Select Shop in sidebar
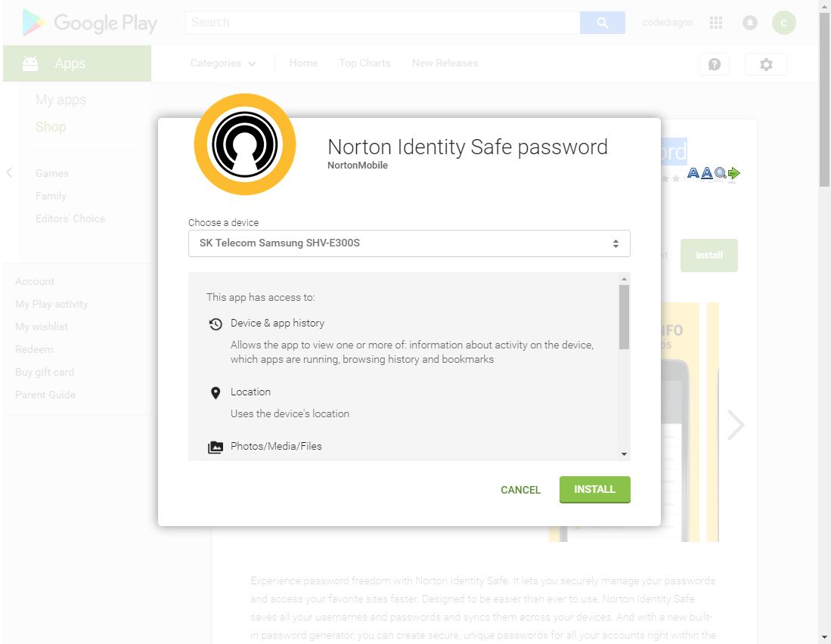Image resolution: width=831 pixels, height=644 pixels. [51, 126]
